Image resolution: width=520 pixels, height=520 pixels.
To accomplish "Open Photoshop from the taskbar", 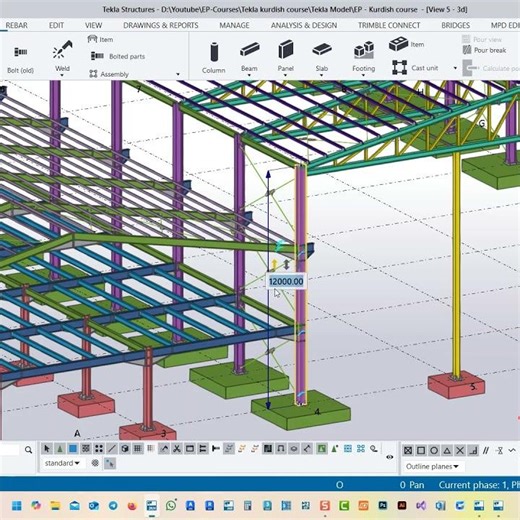I will [383, 506].
